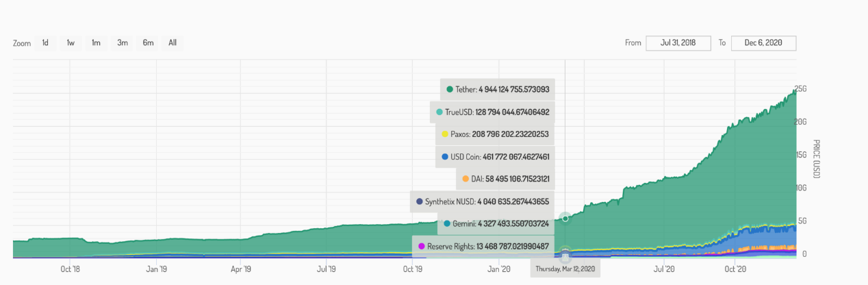Click the Tether marker point on chart line
The width and height of the screenshot is (868, 285).
click(565, 218)
